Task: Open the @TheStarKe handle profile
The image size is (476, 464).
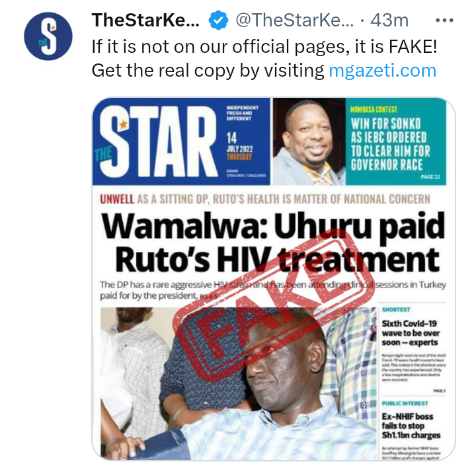Action: point(294,20)
